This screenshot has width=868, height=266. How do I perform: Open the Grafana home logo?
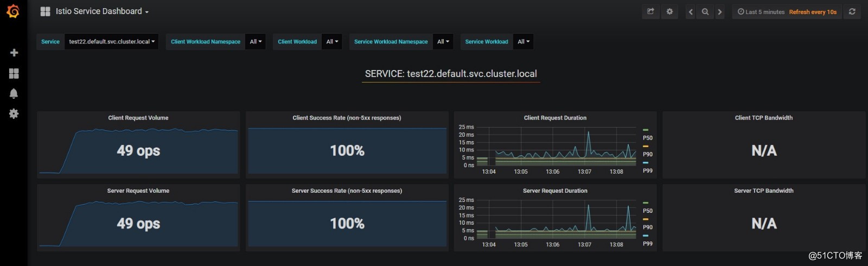click(14, 11)
